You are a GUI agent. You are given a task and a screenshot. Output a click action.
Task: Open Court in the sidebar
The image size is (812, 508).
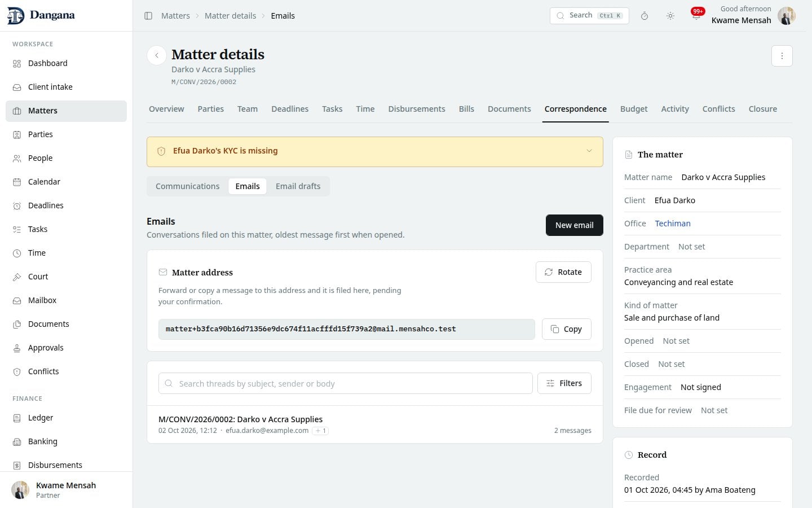[x=66, y=277]
